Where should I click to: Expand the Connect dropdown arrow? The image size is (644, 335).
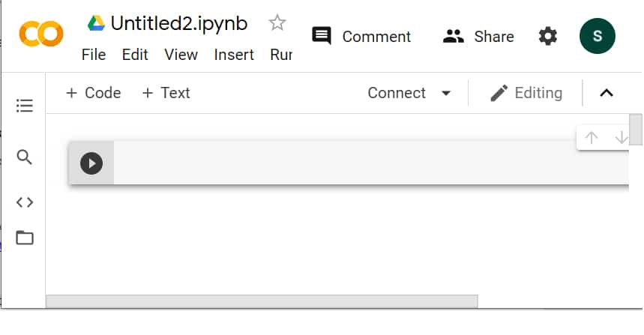[446, 93]
